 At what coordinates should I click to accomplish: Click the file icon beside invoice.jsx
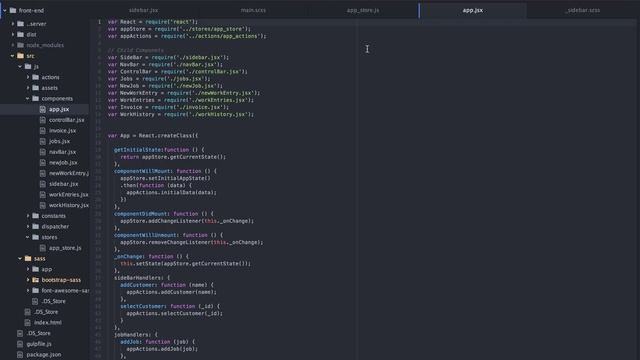coord(42,131)
